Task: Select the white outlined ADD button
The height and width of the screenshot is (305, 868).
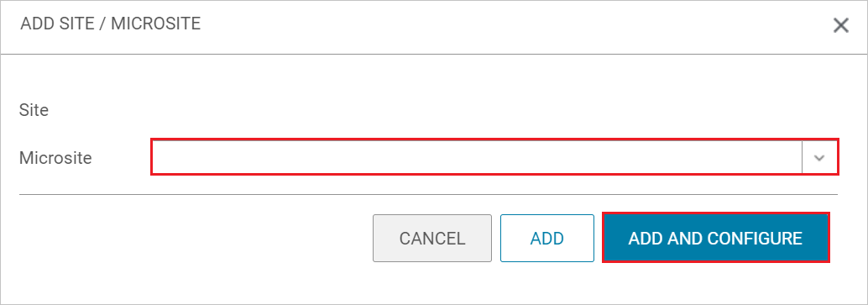Action: tap(547, 238)
